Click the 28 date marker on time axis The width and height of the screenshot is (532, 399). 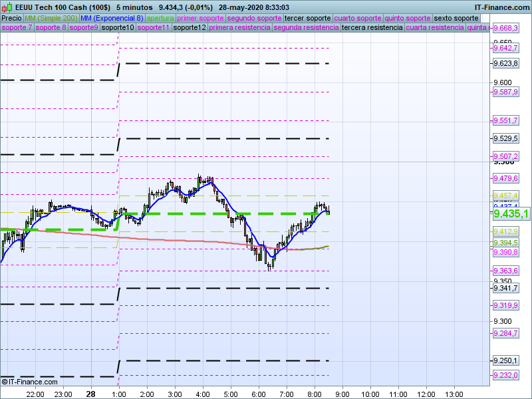tap(90, 394)
